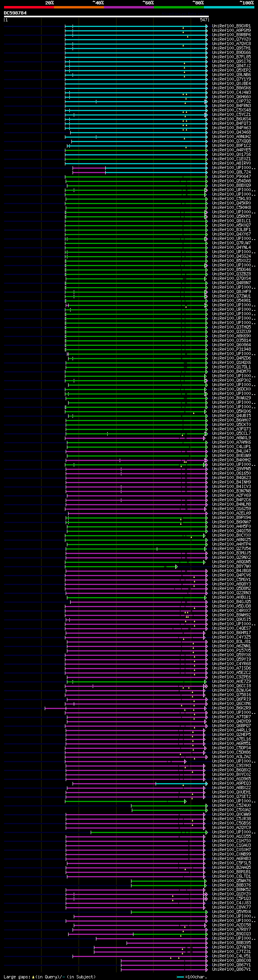258x980 pixels.
Task: Click the UniRef100_A7TDR7 label
Action: point(231,717)
